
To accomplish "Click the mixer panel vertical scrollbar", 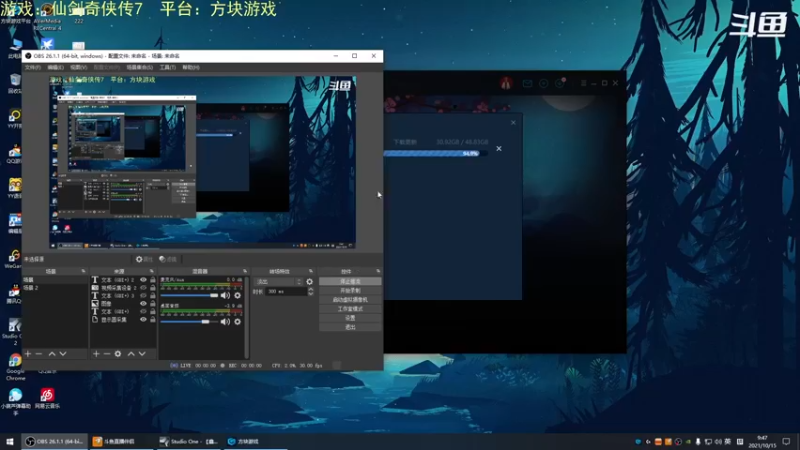I will pos(247,316).
